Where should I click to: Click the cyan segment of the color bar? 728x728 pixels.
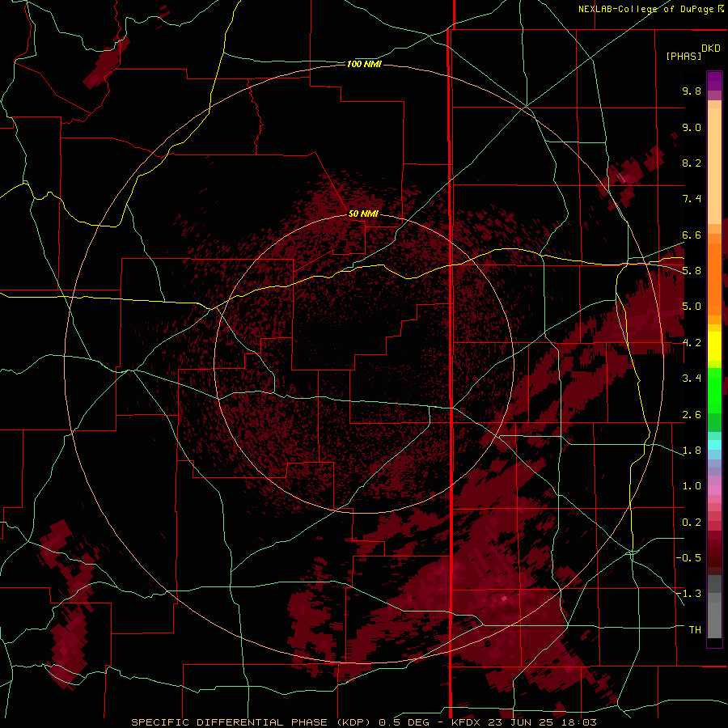coord(714,445)
